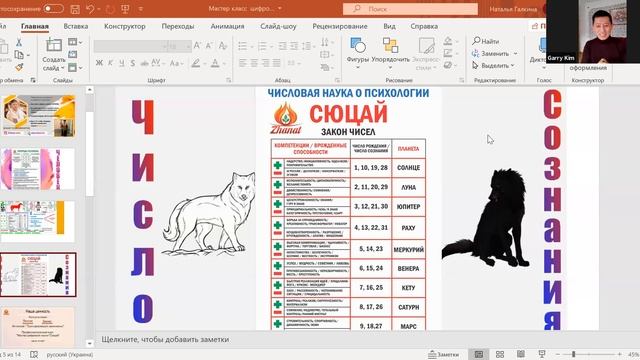Image resolution: width=640 pixels, height=360 pixels.
Task: Click the Undo arrow icon
Action: click(x=90, y=9)
